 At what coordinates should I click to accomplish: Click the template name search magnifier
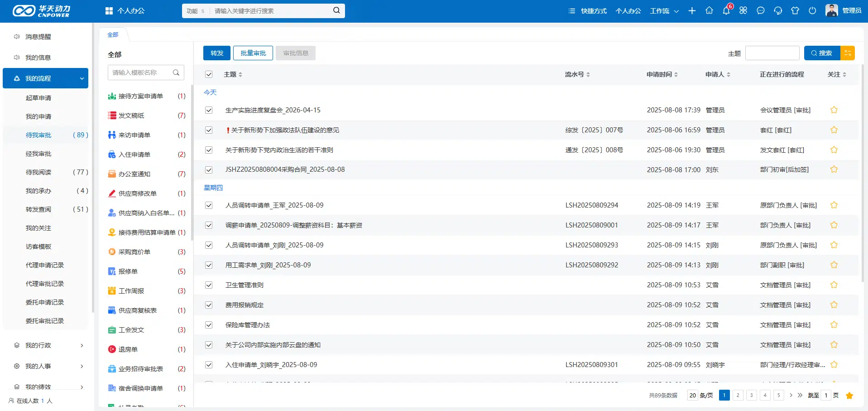[176, 73]
